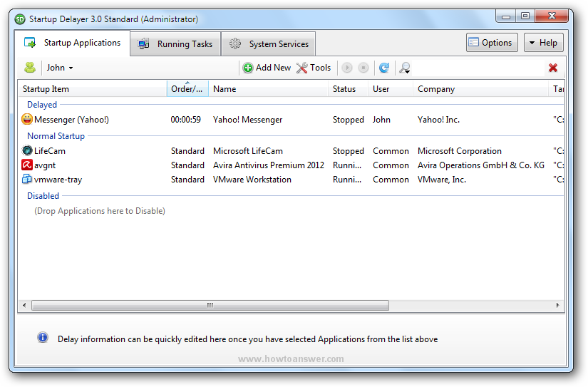Viewport: 588px width, 387px height.
Task: Sort by the Status column header
Action: click(348, 89)
